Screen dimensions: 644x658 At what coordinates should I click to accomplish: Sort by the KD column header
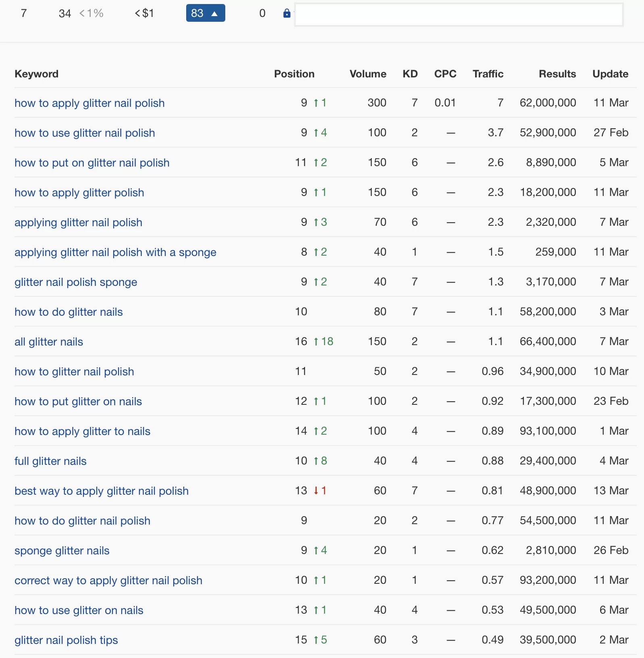(x=410, y=74)
